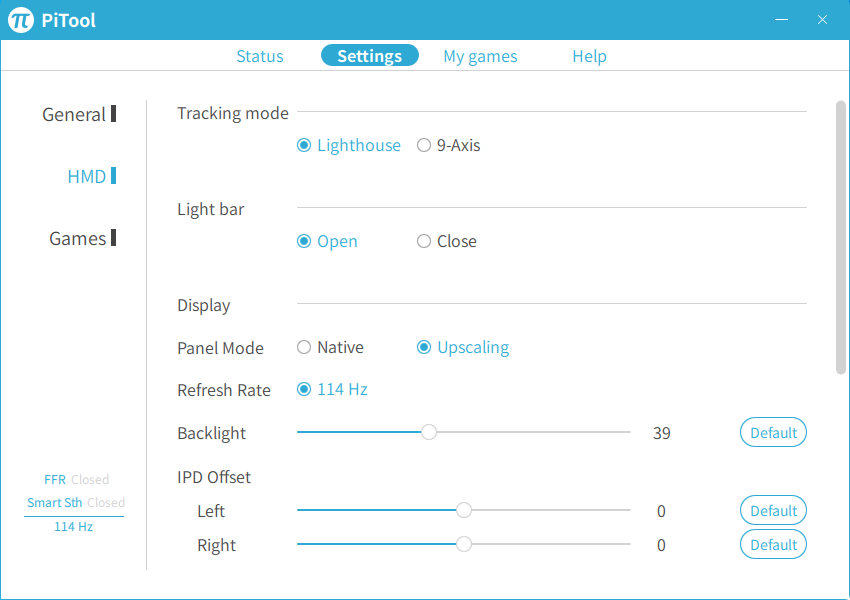Adjust the Backlight slider handle
850x600 pixels.
coord(429,432)
